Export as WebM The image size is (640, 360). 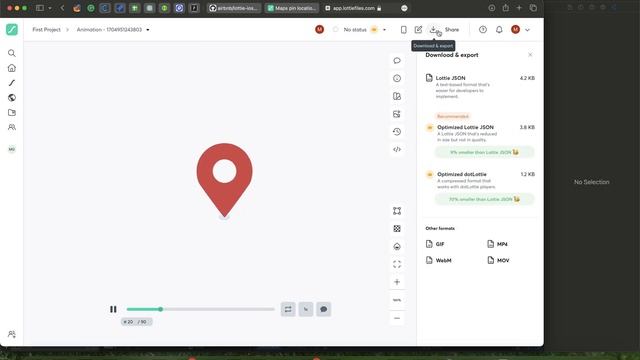click(x=438, y=260)
